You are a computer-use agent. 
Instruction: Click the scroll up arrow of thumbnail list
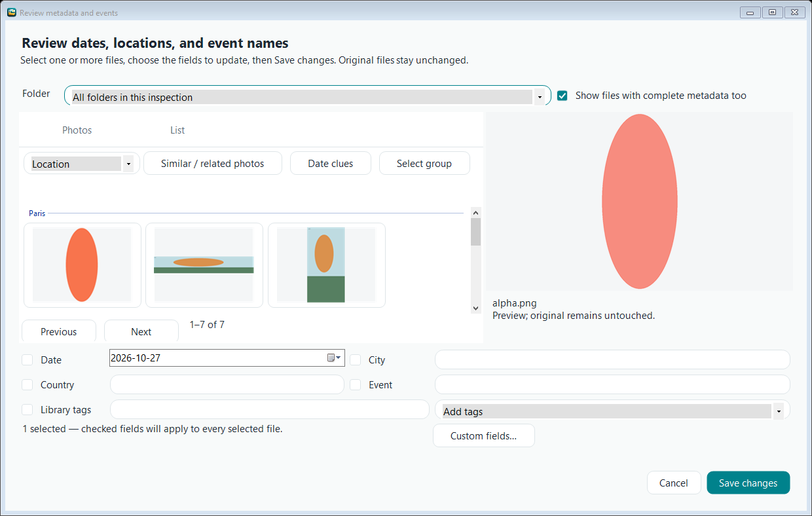pyautogui.click(x=476, y=213)
